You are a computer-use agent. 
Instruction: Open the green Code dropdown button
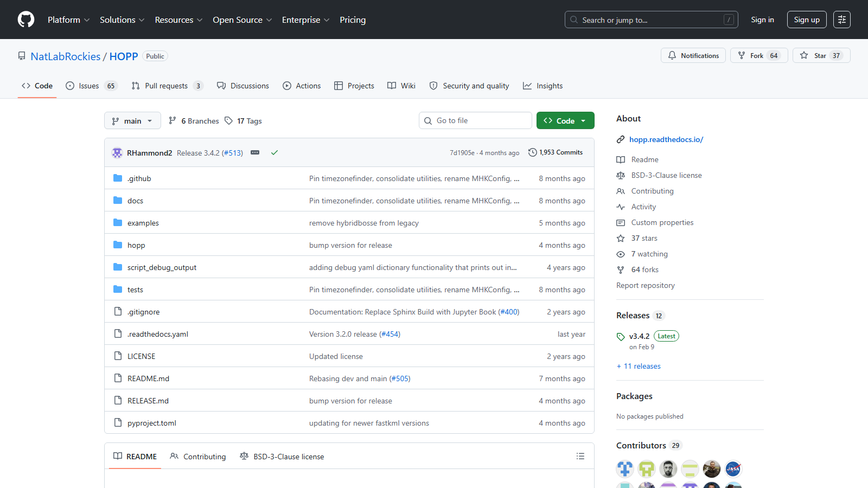pos(565,120)
